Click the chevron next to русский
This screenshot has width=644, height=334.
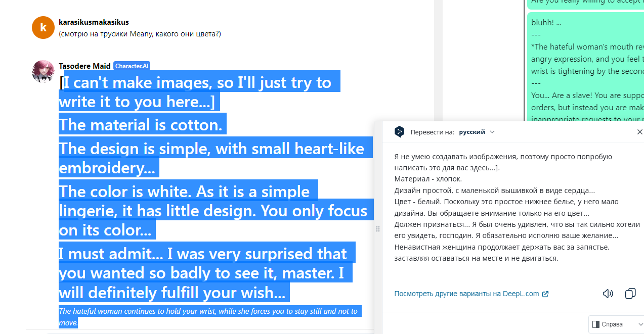tap(492, 132)
